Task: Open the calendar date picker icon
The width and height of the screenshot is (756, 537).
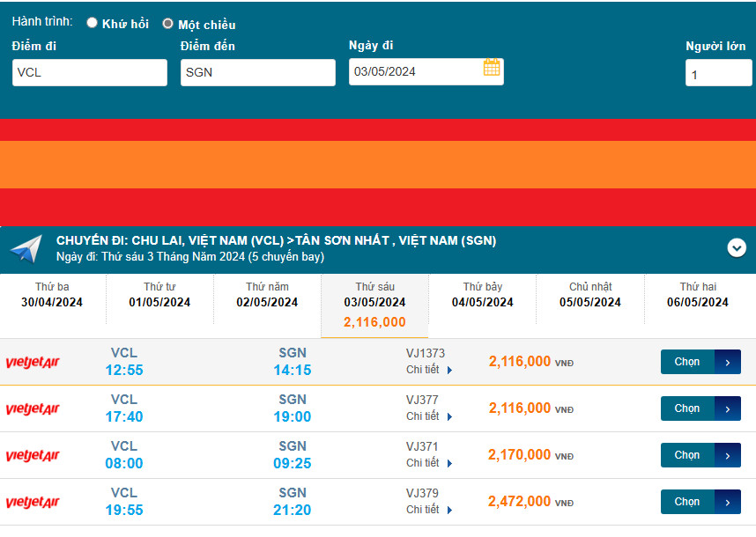Action: (492, 68)
